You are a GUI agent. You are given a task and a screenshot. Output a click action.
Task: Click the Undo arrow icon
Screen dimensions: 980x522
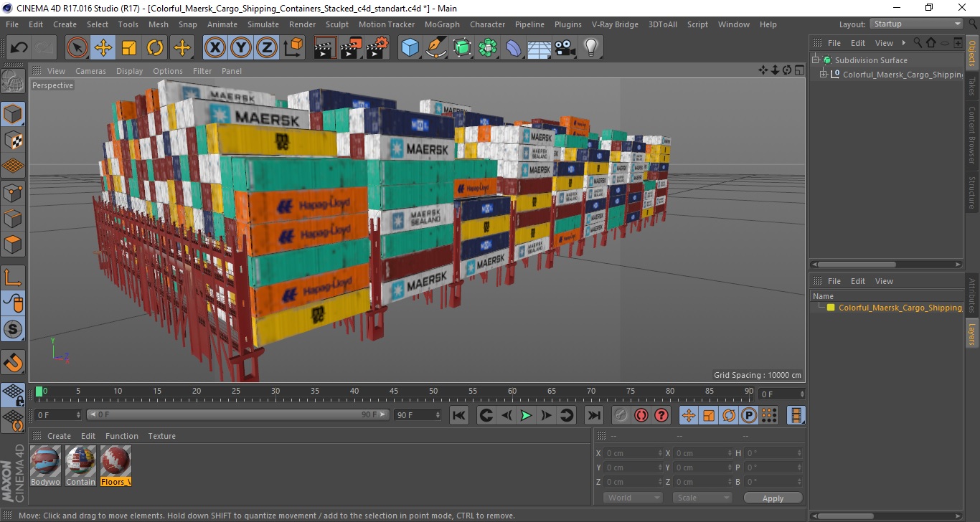click(x=19, y=48)
